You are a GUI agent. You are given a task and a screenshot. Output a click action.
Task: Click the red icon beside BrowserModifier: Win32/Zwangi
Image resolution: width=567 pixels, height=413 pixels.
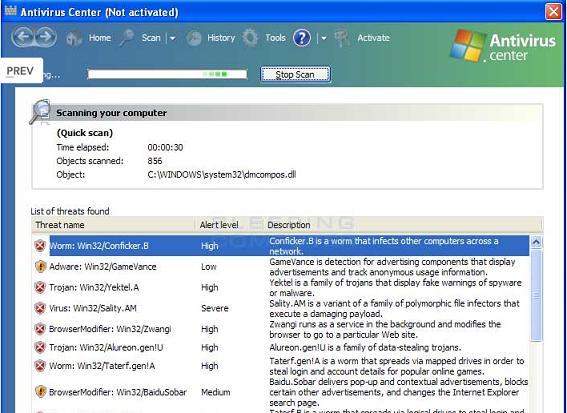coord(40,329)
